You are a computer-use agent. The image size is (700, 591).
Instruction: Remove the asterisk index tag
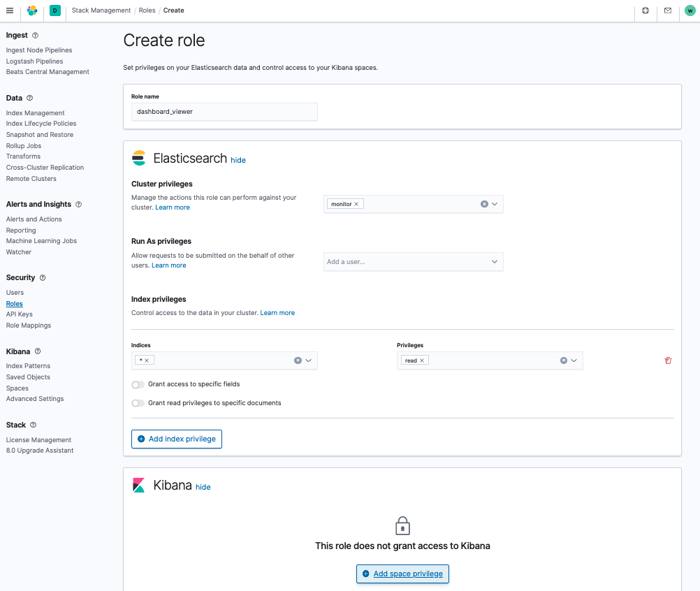(147, 360)
